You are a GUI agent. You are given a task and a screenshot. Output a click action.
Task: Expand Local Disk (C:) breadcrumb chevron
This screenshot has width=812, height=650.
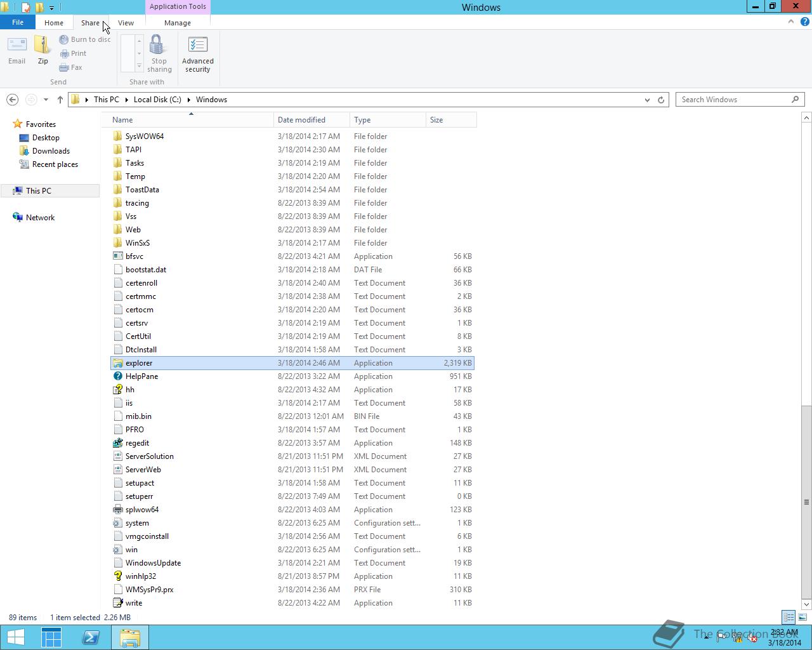click(x=188, y=100)
